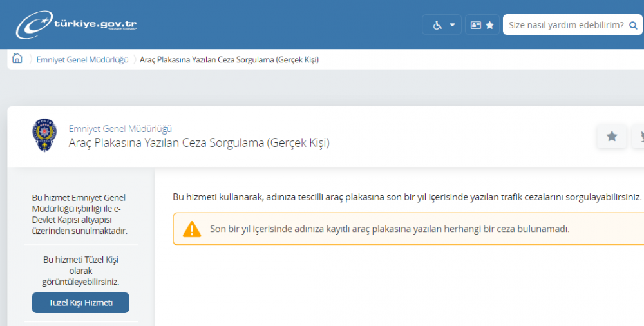644x326 pixels.
Task: Click the service heading 'Araç Plakasına Yazılan Ceza Sorgulama'
Action: (199, 143)
